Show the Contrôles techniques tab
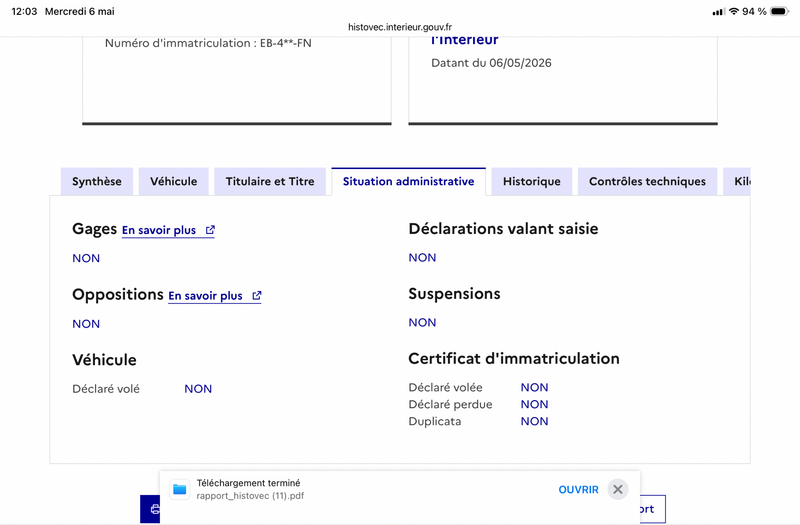 647,182
